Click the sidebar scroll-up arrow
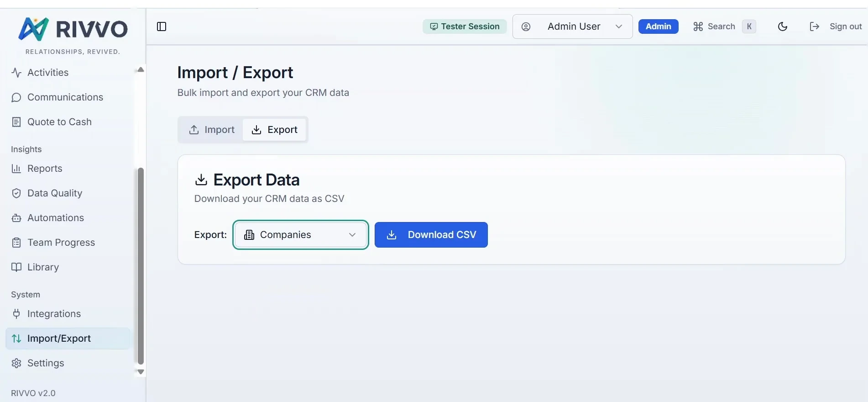Viewport: 868px width, 402px height. [x=141, y=69]
